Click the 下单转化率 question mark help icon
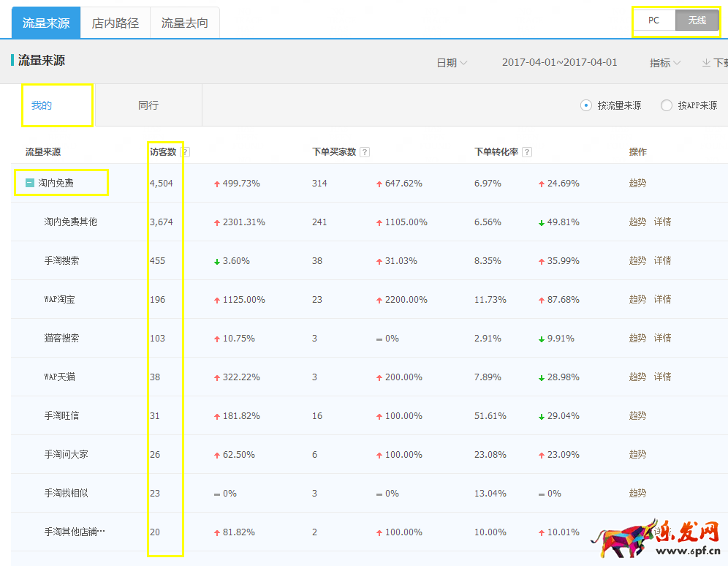Screen dimensions: 728x566 [x=528, y=151]
